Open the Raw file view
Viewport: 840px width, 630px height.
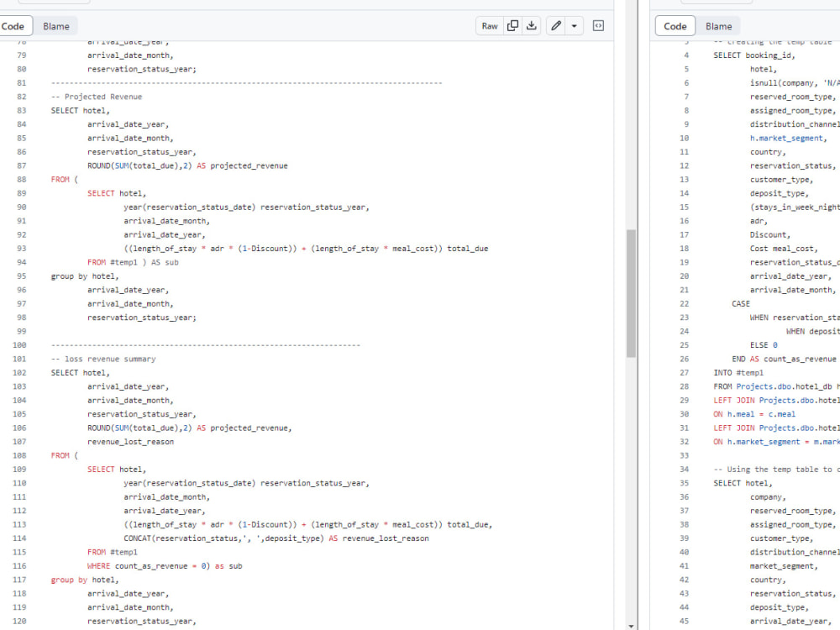tap(490, 26)
